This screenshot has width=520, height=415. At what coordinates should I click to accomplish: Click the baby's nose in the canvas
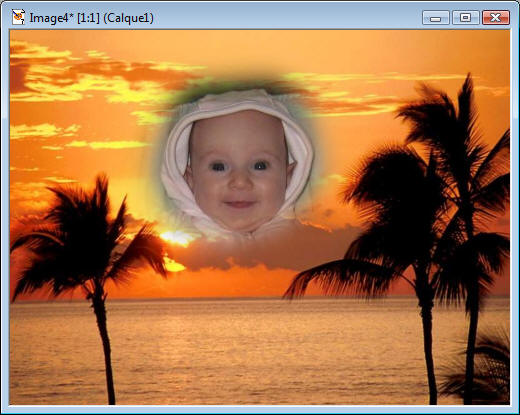click(239, 182)
